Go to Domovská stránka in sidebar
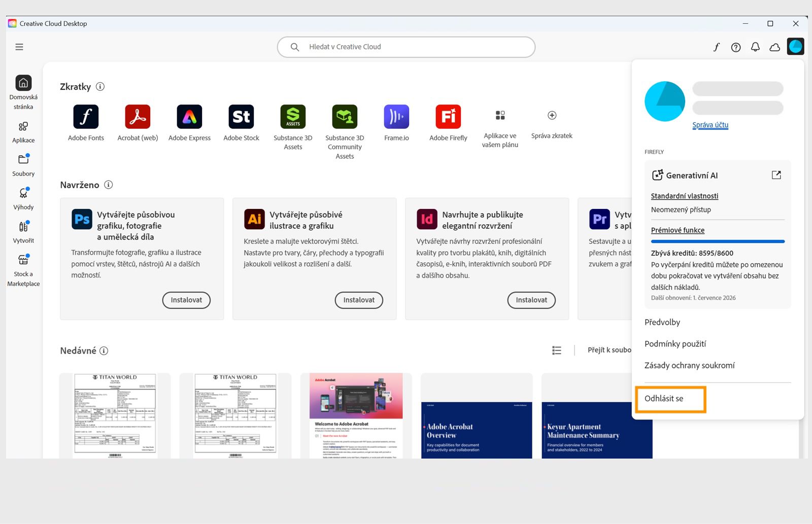The width and height of the screenshot is (812, 524). (x=23, y=92)
